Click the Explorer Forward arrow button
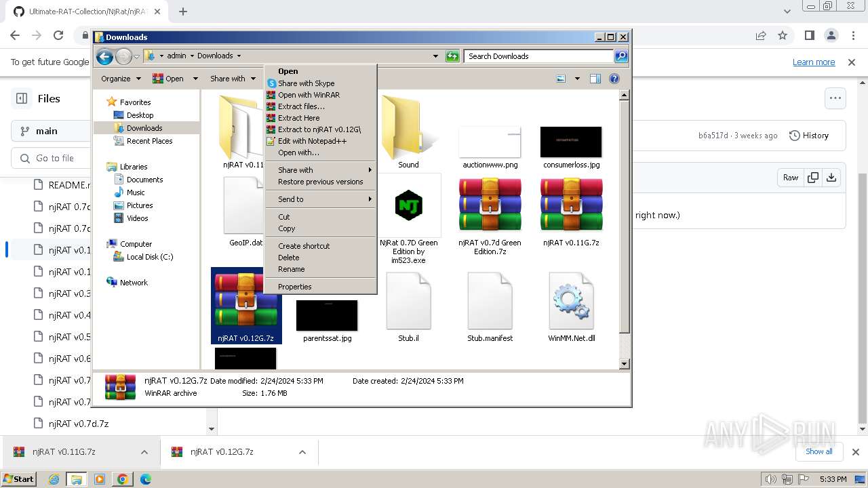Viewport: 868px width, 488px height. point(123,56)
